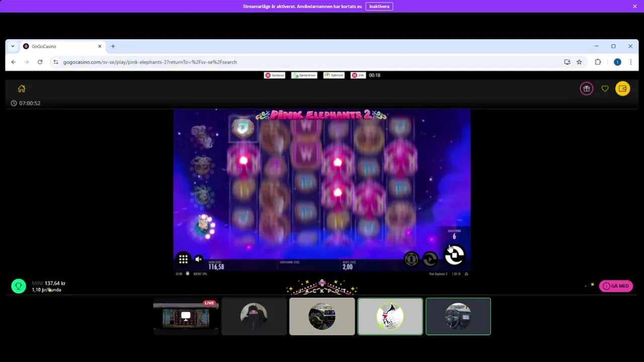The image size is (644, 362).
Task: View site information icon in address bar
Action: 56,62
